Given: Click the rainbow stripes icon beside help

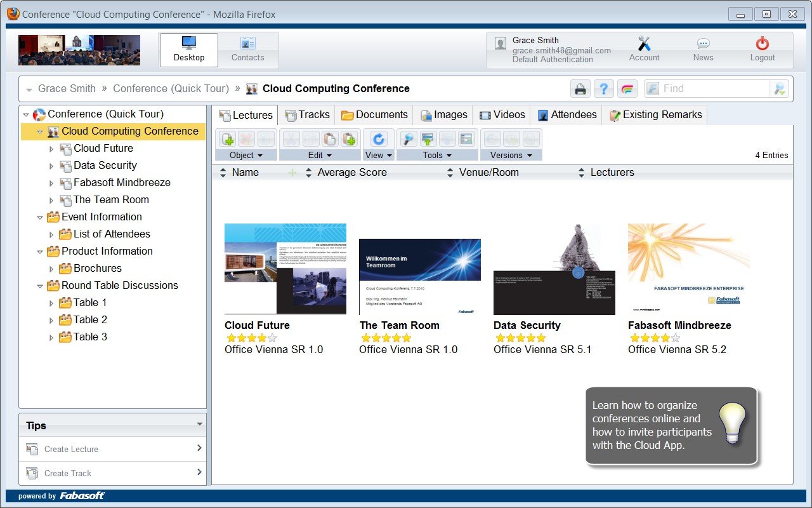Looking at the screenshot, I should pyautogui.click(x=627, y=89).
